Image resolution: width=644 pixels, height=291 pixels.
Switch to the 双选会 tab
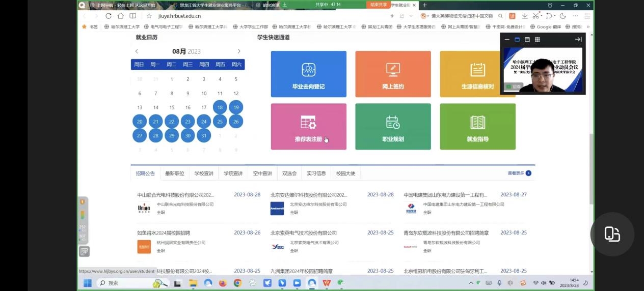point(289,173)
